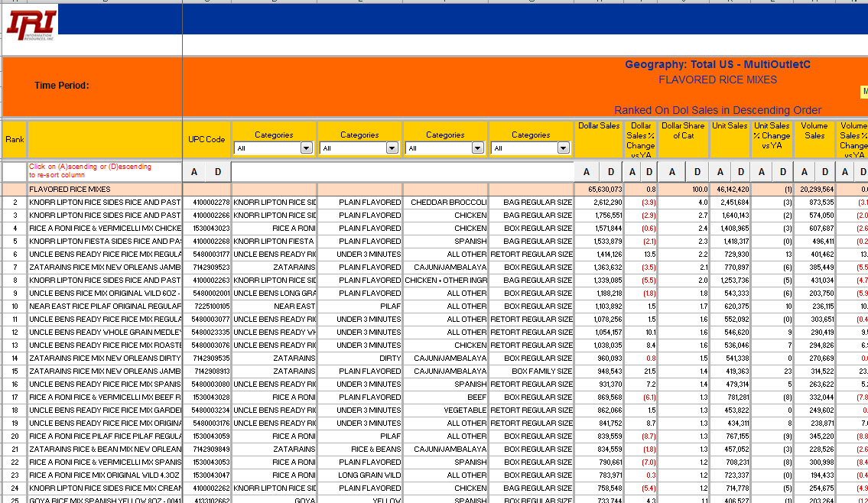The image size is (868, 503).
Task: Sort Unit Sales ascending with A button
Action: pyautogui.click(x=720, y=172)
